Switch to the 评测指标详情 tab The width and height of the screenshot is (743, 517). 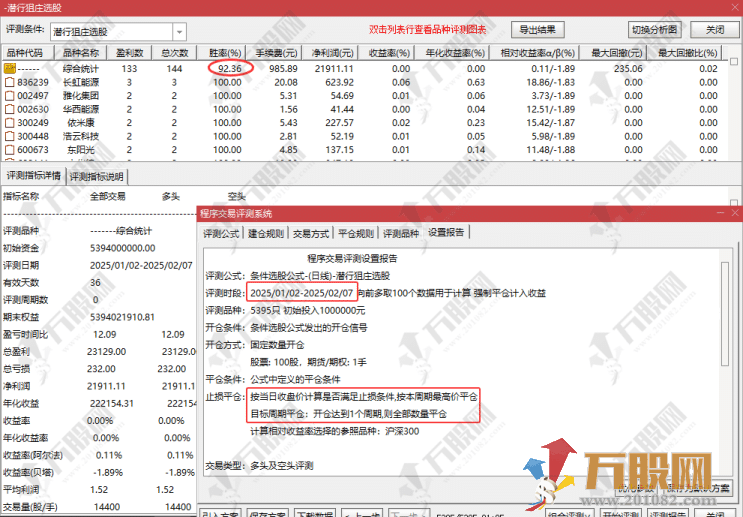click(x=33, y=176)
